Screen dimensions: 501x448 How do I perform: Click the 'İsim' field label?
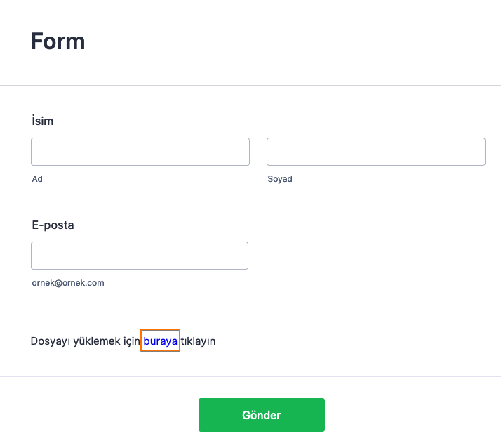tap(43, 121)
